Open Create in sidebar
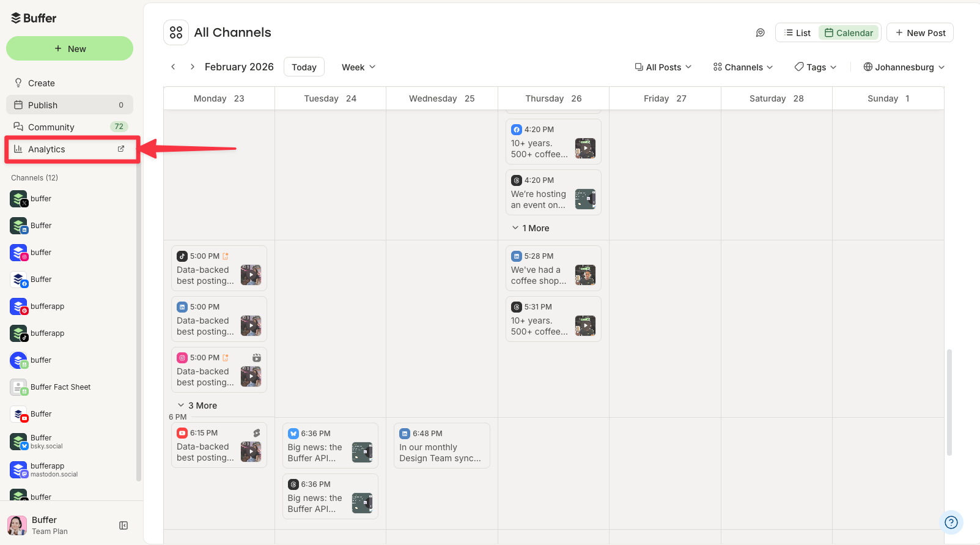The image size is (980, 545). pos(70,83)
